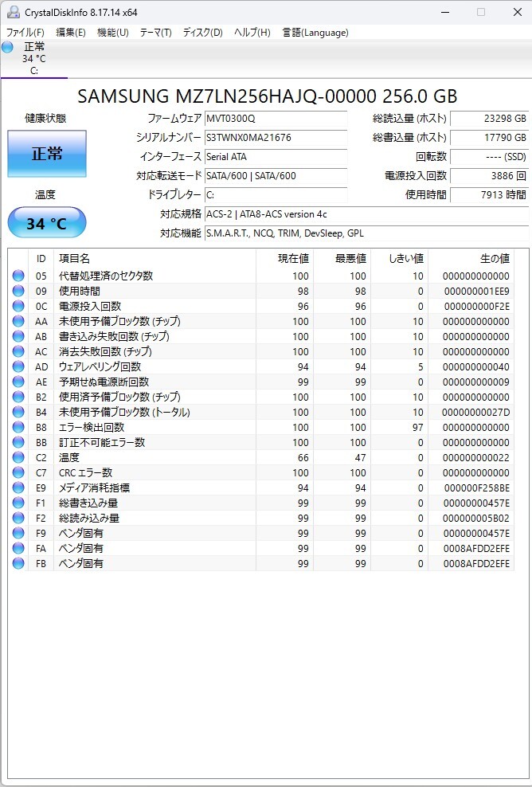Click the status orb for row FB ベンダ固有
The width and height of the screenshot is (532, 787).
click(x=18, y=563)
